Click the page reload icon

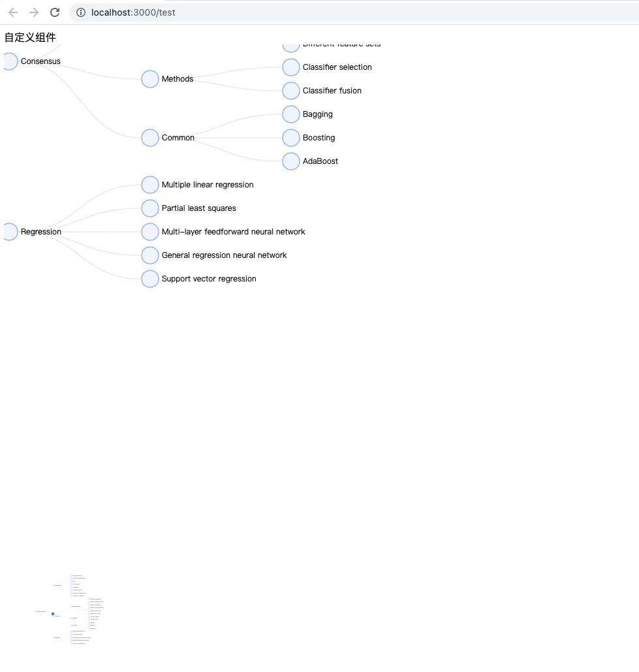(55, 12)
